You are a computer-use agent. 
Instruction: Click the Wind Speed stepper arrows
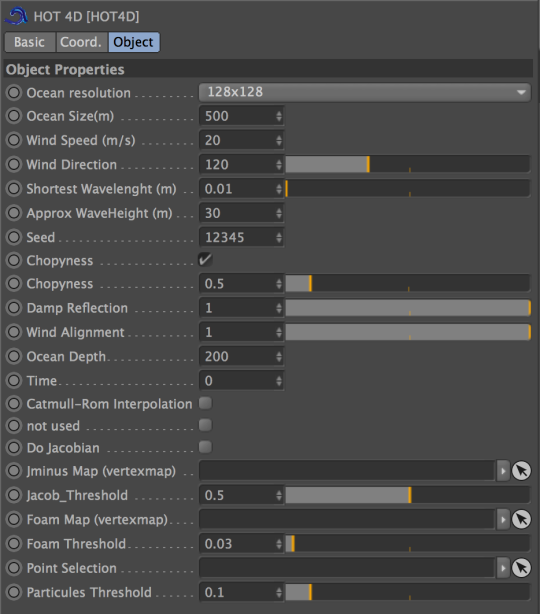point(278,140)
